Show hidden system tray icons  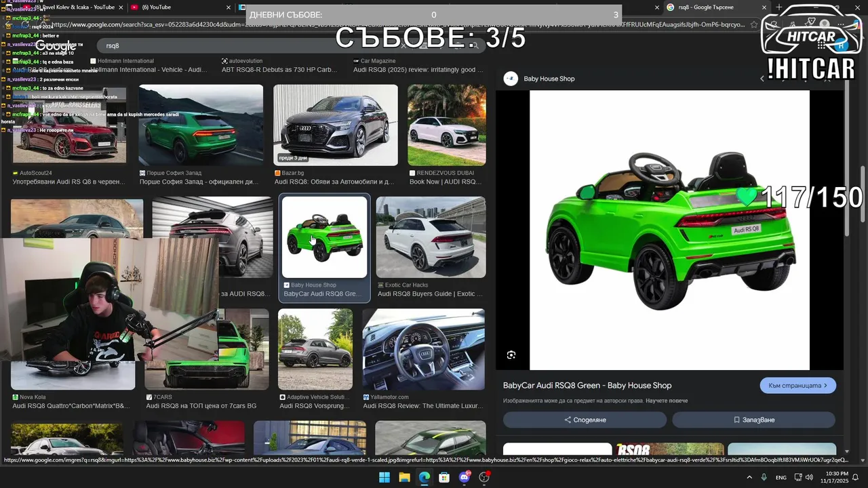point(749,477)
